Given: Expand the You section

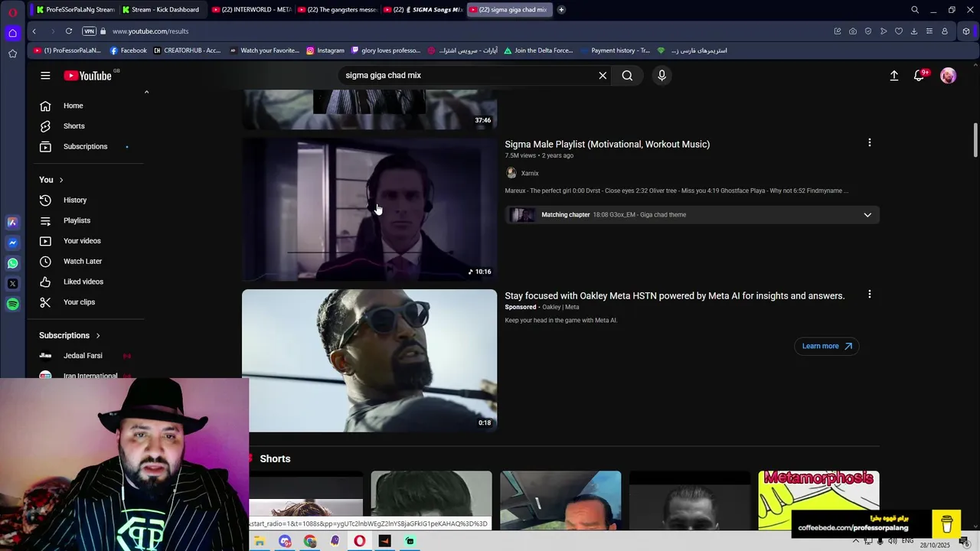Looking at the screenshot, I should (x=51, y=180).
